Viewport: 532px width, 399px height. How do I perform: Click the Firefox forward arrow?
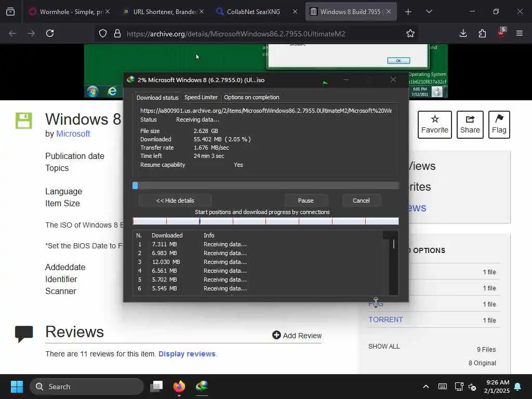pos(31,33)
